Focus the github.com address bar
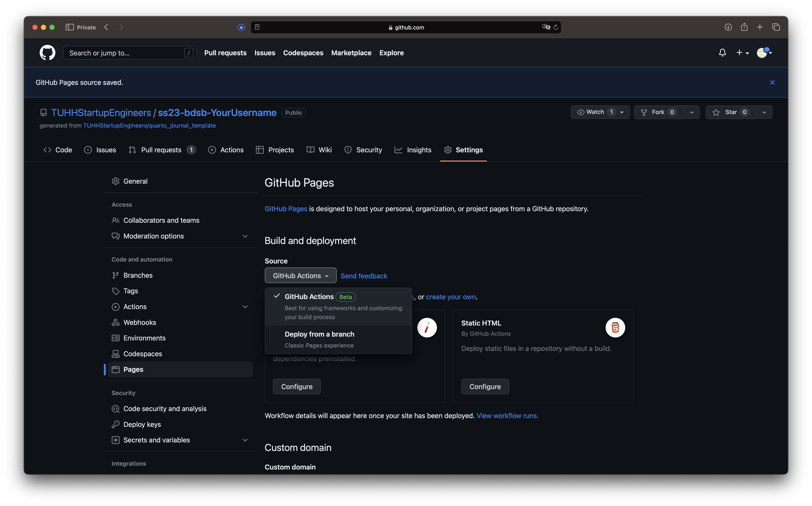Screen dimensions: 812x506 (x=406, y=27)
